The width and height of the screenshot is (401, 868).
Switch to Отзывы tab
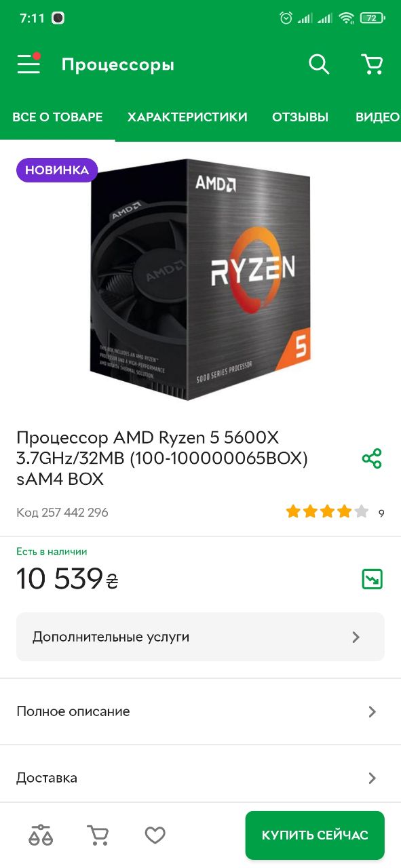300,117
